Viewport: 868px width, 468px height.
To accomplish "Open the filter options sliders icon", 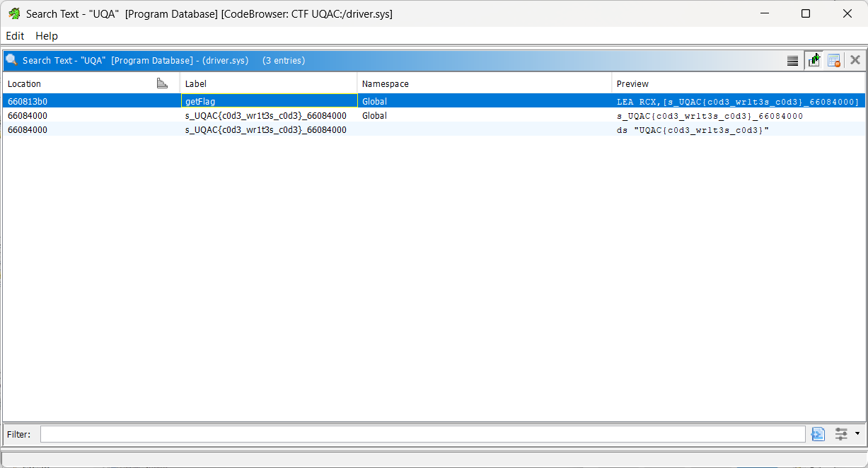I will coord(841,434).
